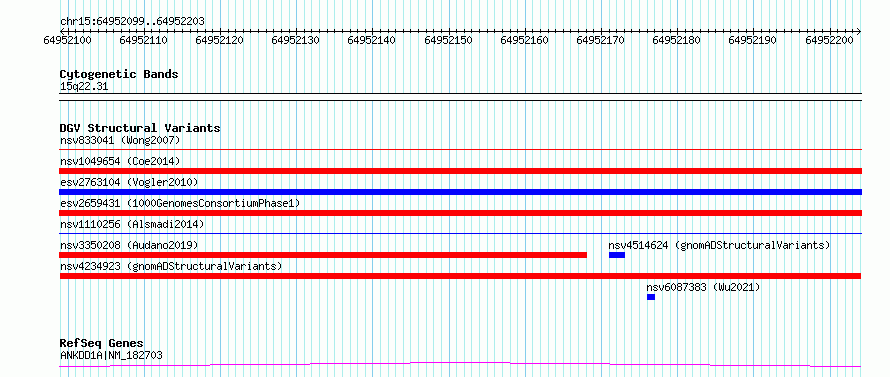Click the blue esv2763104 variant bar
The width and height of the screenshot is (890, 377).
(460, 192)
